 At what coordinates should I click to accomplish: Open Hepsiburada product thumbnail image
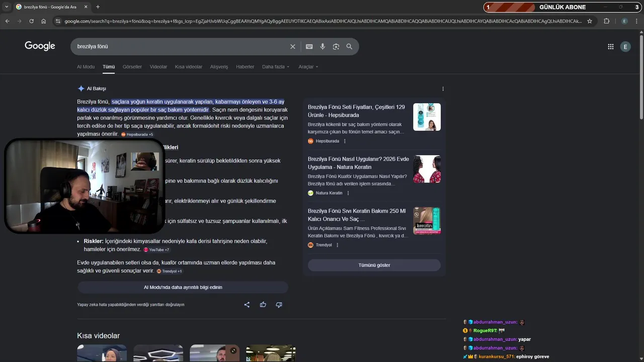(427, 117)
